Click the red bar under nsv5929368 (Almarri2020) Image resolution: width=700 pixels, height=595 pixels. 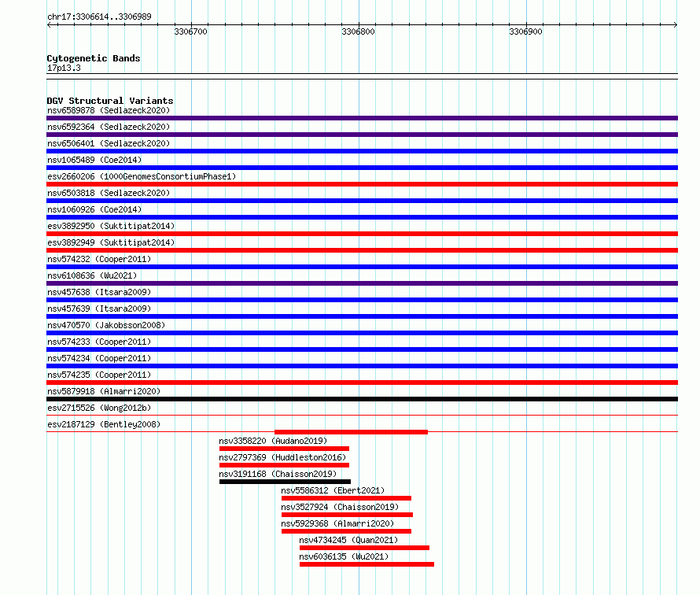(346, 531)
